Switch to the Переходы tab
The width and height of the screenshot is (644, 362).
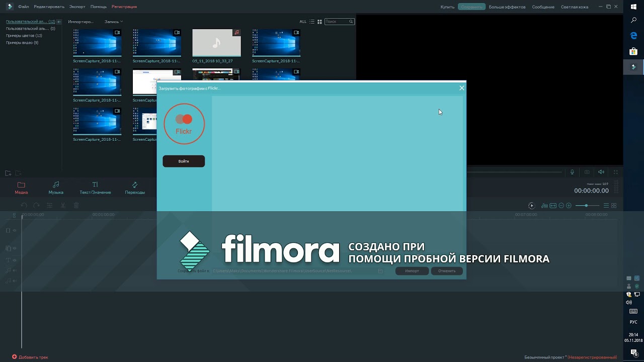(x=135, y=188)
